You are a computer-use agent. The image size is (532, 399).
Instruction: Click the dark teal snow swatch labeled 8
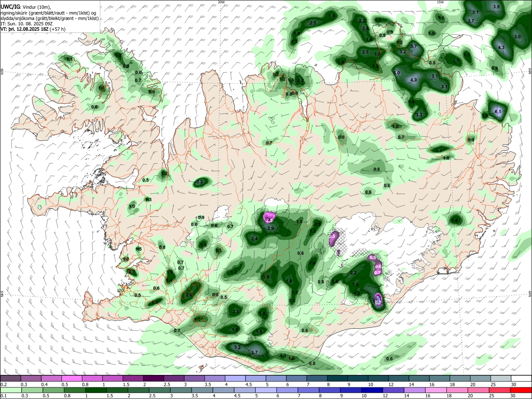point(337,379)
